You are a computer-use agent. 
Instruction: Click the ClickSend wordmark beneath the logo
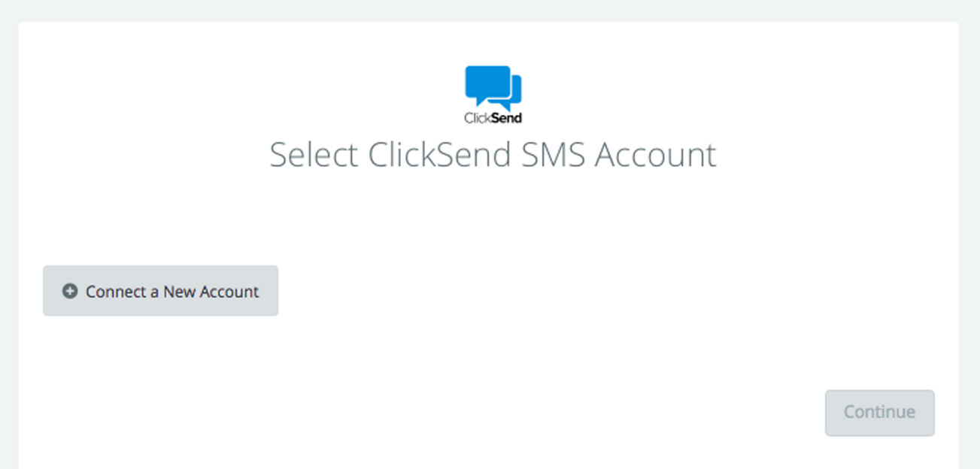[493, 118]
